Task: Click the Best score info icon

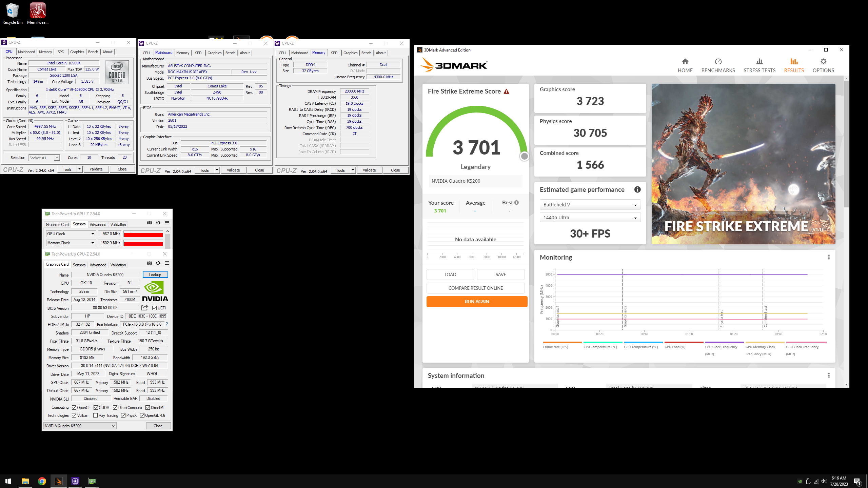Action: (516, 203)
